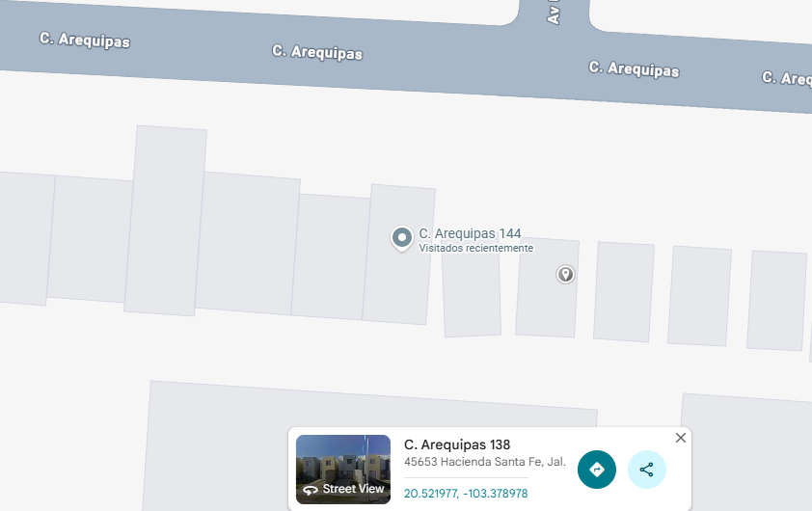Select the C. Arequipas 144 recent-place pin

tap(402, 239)
